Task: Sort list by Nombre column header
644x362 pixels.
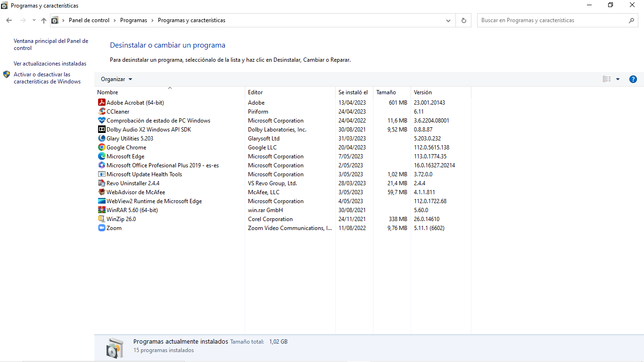Action: [x=108, y=92]
